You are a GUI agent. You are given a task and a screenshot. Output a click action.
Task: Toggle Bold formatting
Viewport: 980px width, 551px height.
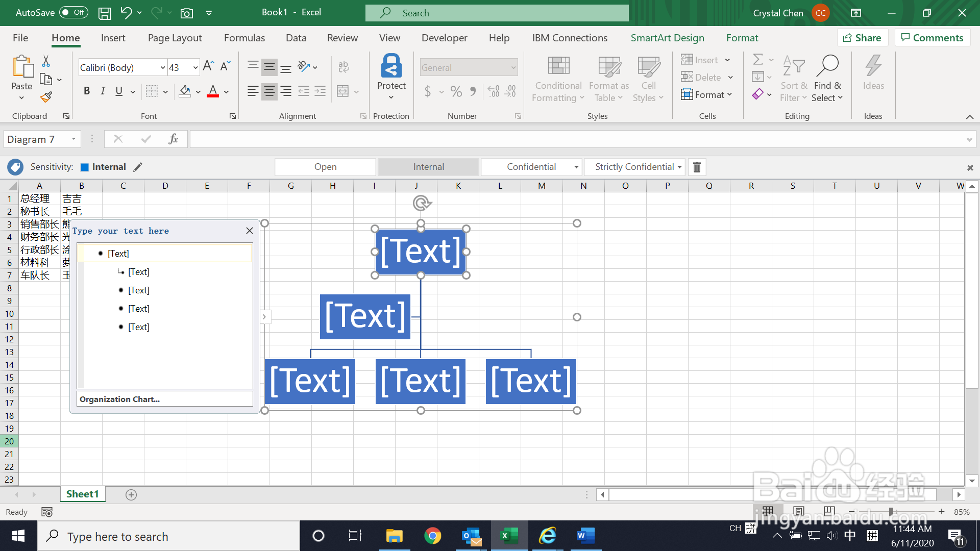(x=87, y=91)
